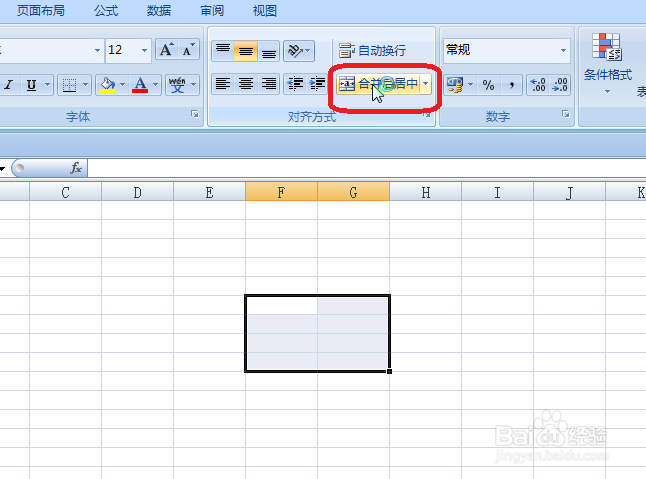Switch to the 审阅 tab
This screenshot has height=479, width=646.
pos(212,10)
